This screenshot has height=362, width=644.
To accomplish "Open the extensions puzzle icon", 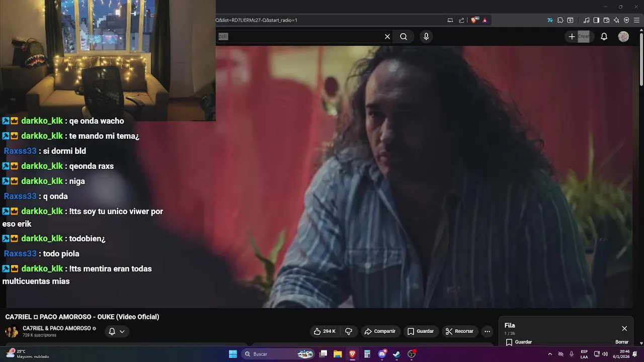I will pos(560,20).
